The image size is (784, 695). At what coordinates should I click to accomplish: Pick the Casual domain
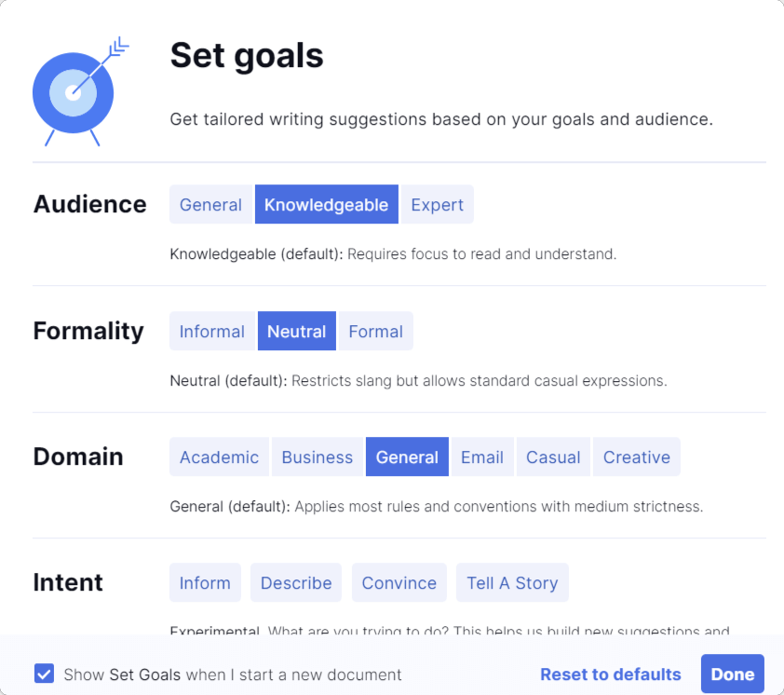click(553, 457)
